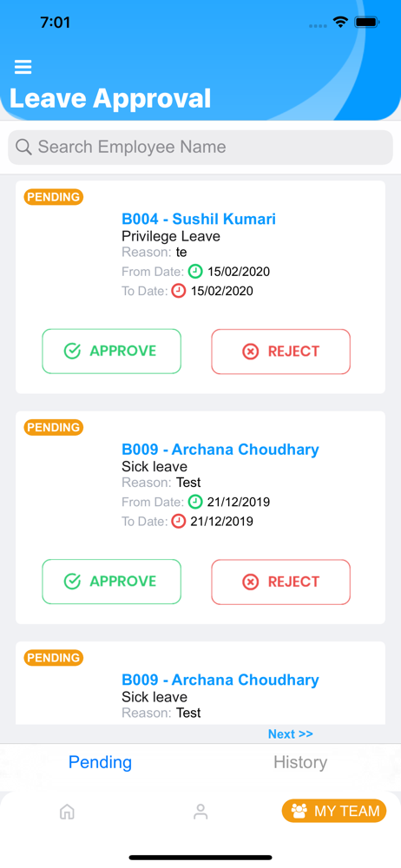Select the My Team group icon
This screenshot has width=401, height=868.
(x=299, y=811)
